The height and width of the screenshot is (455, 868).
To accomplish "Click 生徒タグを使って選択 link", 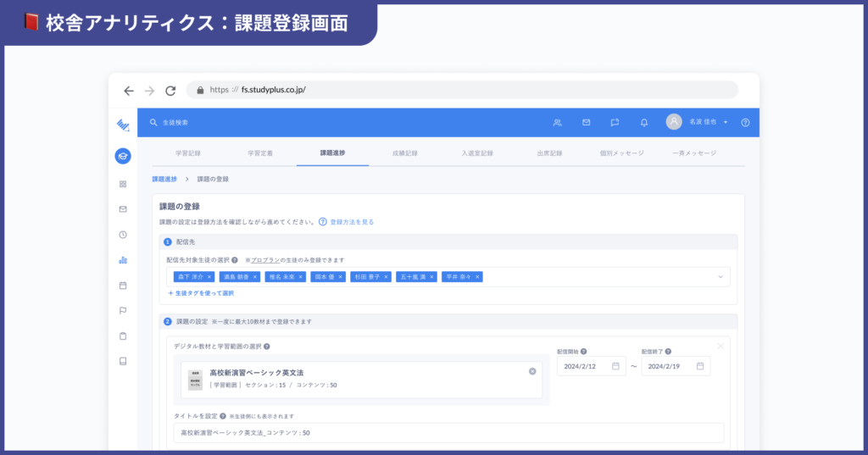I will (201, 293).
